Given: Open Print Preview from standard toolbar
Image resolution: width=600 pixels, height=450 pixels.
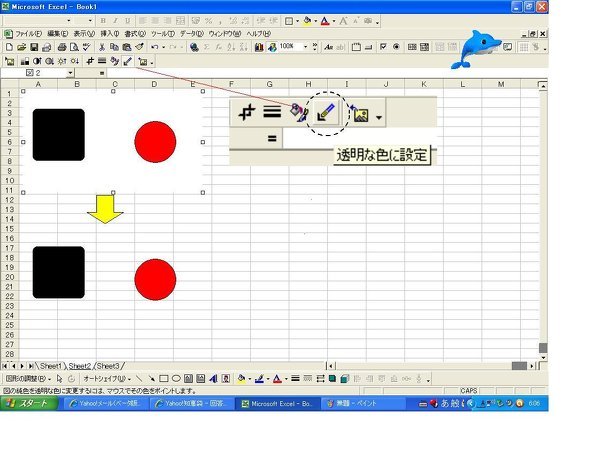Looking at the screenshot, I should coord(74,47).
